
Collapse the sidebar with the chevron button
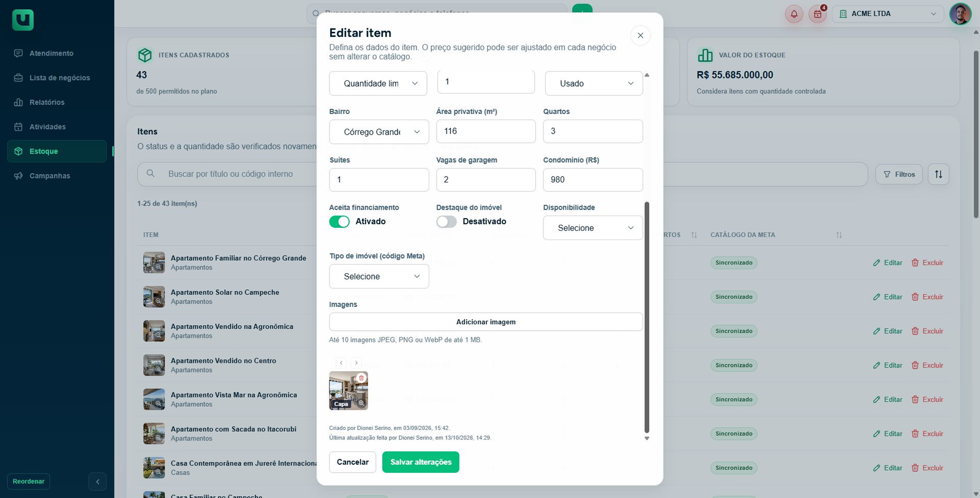click(97, 481)
